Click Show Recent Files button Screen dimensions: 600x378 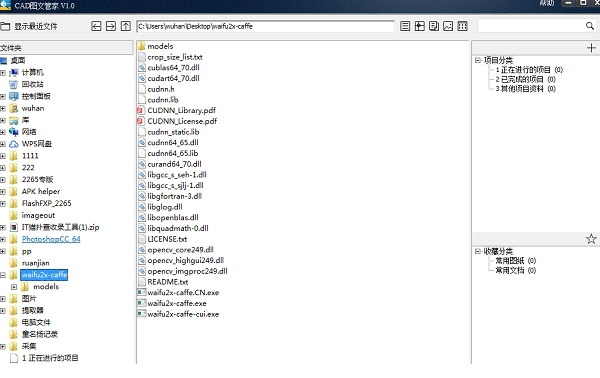(36, 26)
